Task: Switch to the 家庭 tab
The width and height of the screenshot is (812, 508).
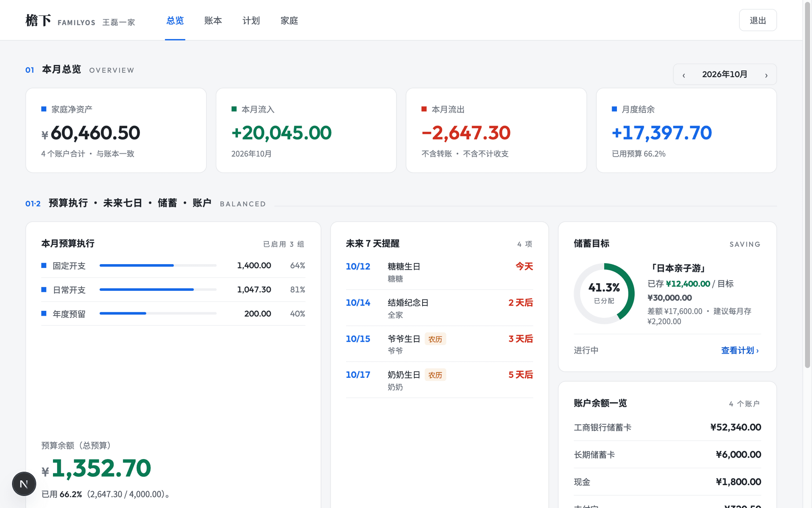Action: point(289,20)
